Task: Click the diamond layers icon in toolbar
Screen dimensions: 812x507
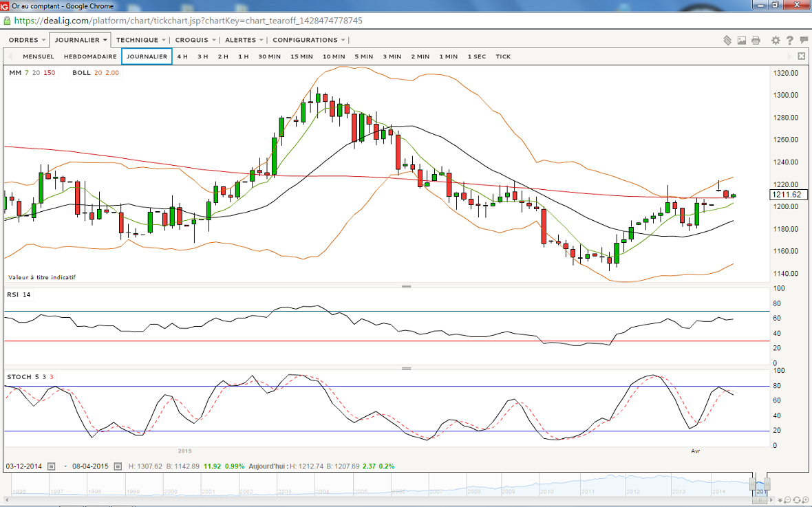Action: click(727, 41)
